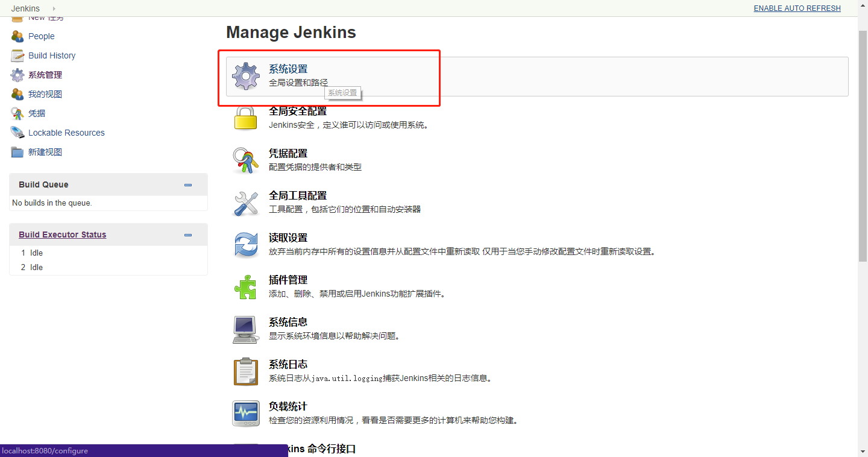This screenshot has height=457, width=868.
Task: Click the clipboard icon for 系统日志
Action: (246, 371)
